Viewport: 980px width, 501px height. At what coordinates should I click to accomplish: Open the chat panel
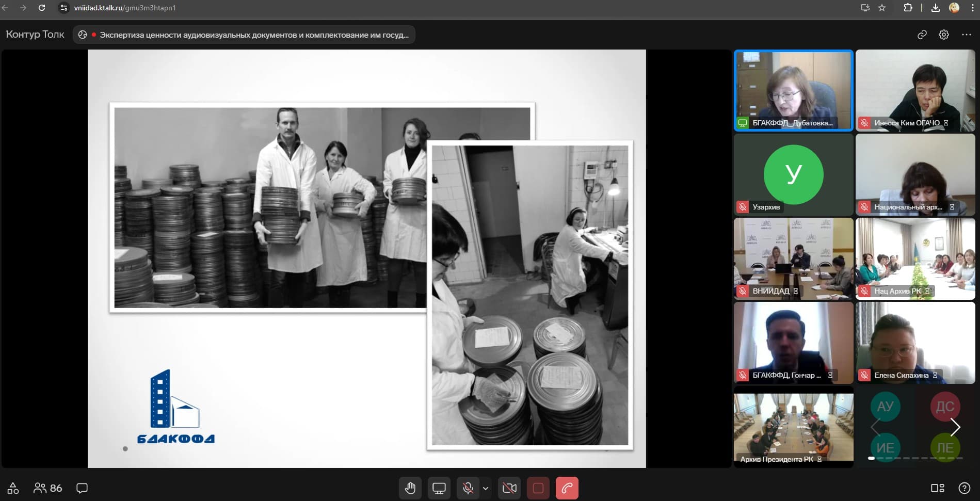click(x=82, y=488)
